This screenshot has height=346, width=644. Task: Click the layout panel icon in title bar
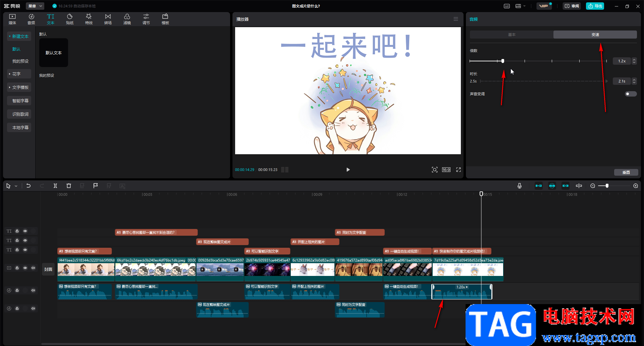(518, 6)
